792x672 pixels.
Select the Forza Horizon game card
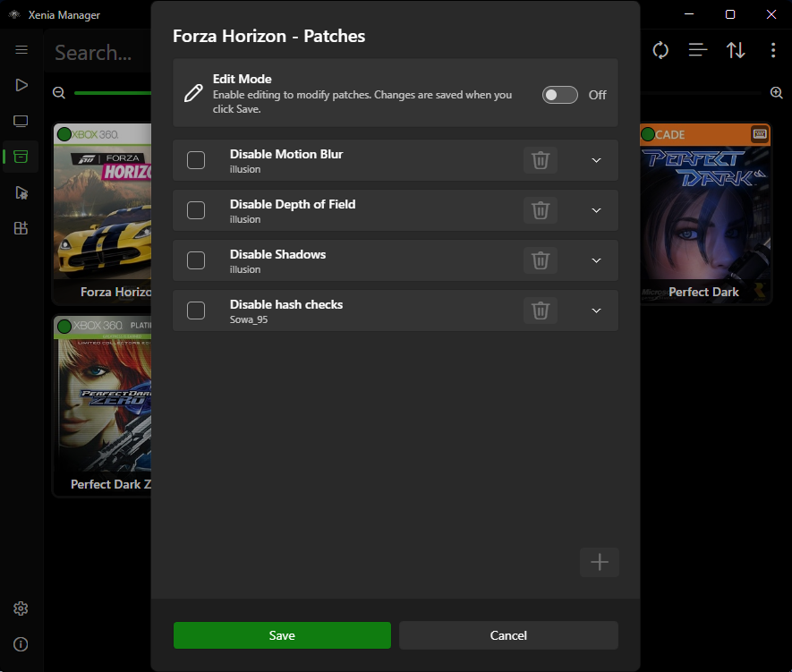click(103, 214)
